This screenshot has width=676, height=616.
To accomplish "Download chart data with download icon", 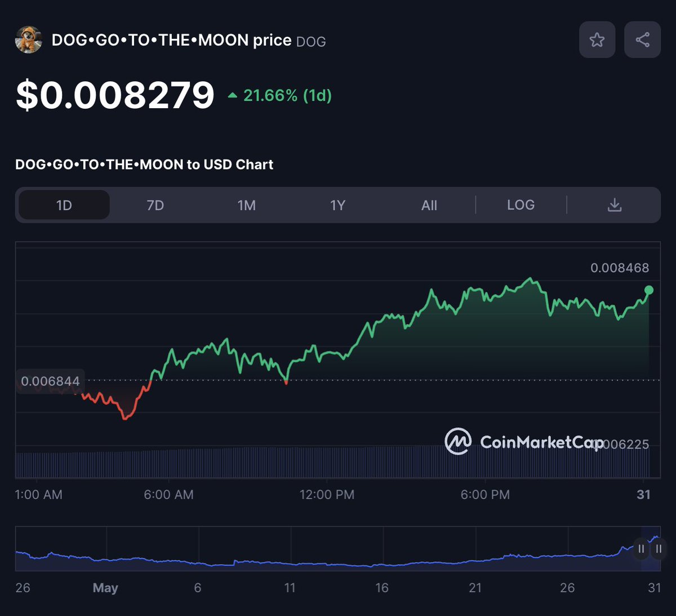I will tap(614, 205).
